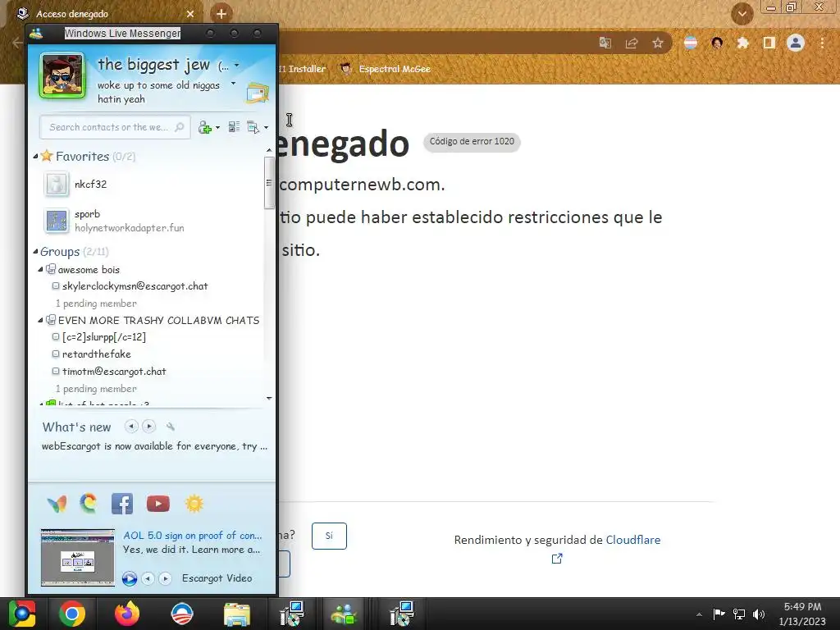840x630 pixels.
Task: Open the Cloudflare link
Action: (632, 540)
